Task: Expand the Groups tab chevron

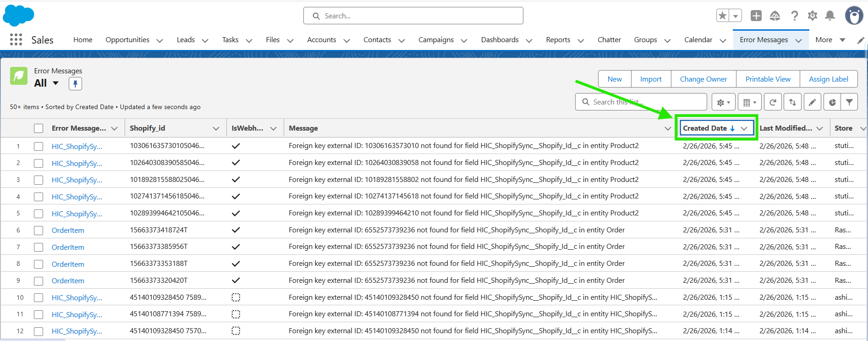Action: click(x=667, y=40)
